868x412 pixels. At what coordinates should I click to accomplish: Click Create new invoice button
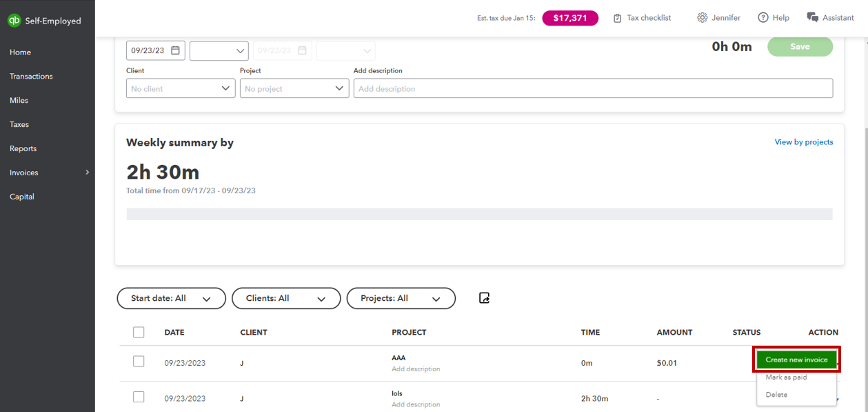click(796, 360)
